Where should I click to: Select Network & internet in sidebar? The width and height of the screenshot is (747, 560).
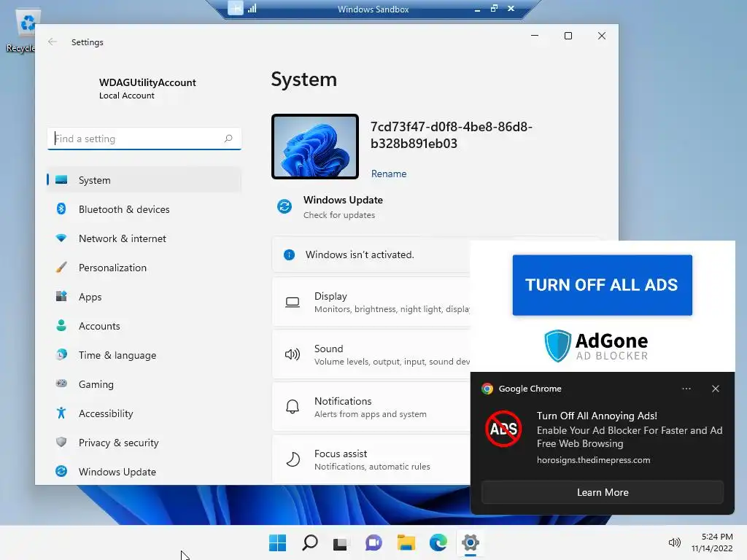144,238
